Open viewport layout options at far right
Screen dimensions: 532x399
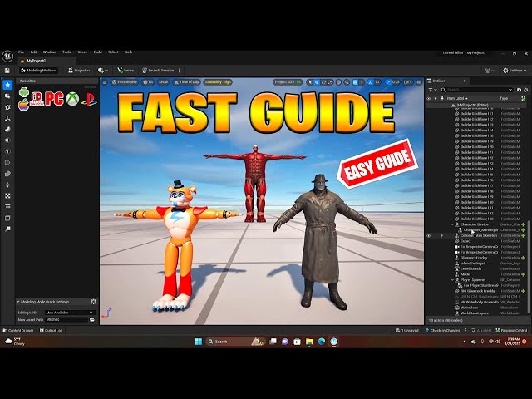pyautogui.click(x=419, y=82)
